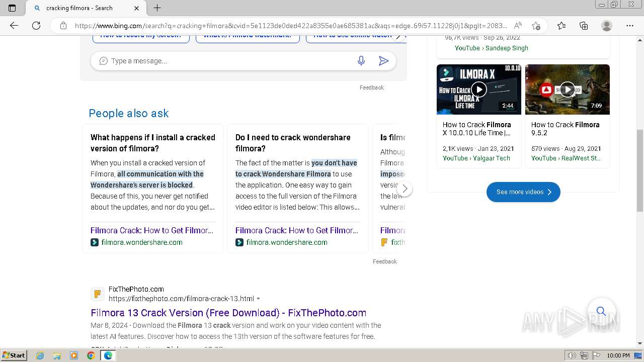
Task: Click the floating search magnifier button
Action: [x=601, y=311]
